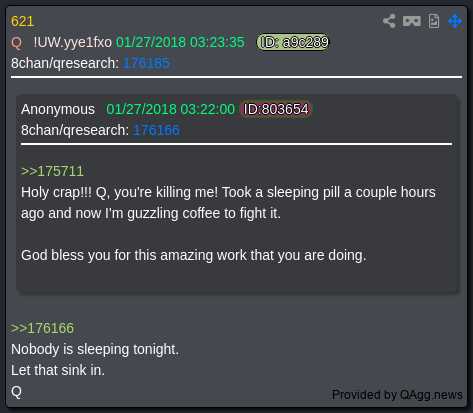This screenshot has width=473, height=413.
Task: Click the tripcode !UW.yye1fxo
Action: 72,42
